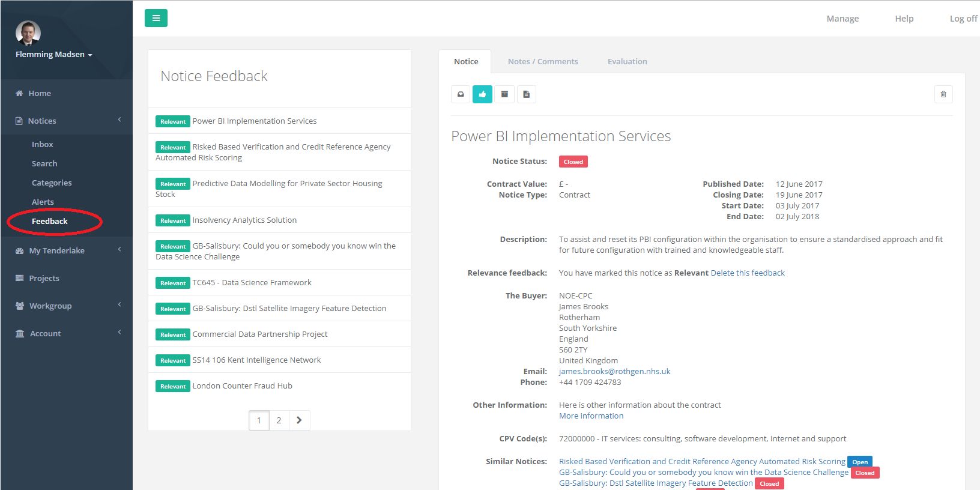Select Insolvency Analytics Solution notice

pos(244,220)
